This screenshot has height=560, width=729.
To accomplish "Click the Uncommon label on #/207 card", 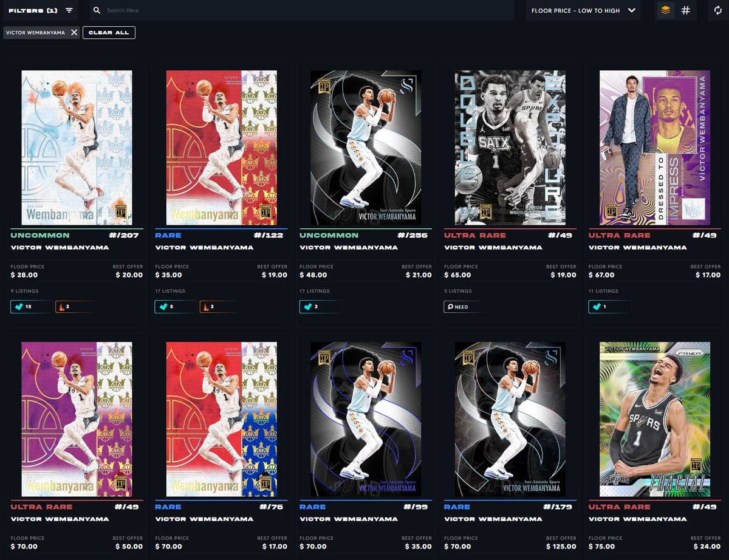I will point(40,235).
